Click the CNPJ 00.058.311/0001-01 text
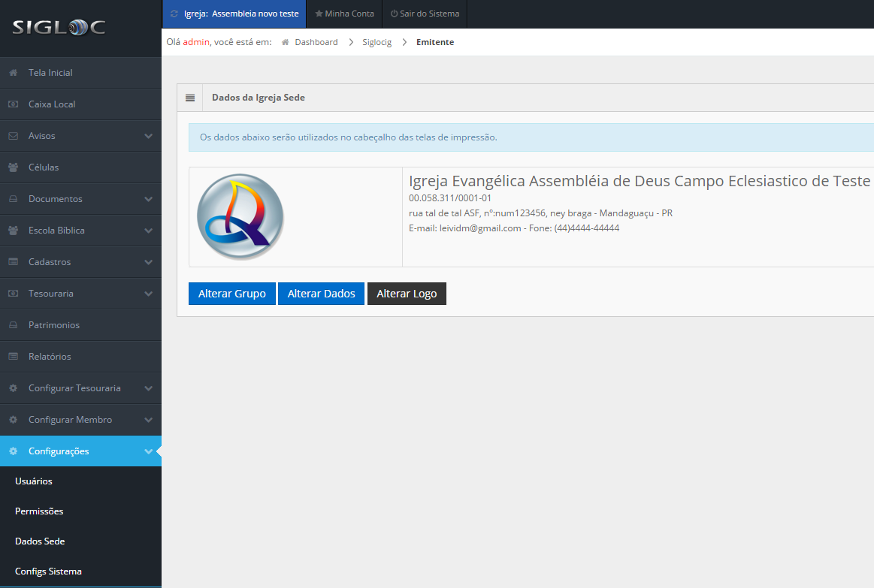Viewport: 874px width, 588px height. pos(450,198)
